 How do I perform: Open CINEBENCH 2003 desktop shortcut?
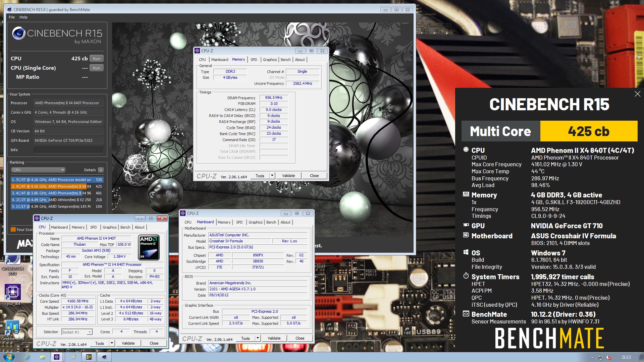(x=13, y=265)
